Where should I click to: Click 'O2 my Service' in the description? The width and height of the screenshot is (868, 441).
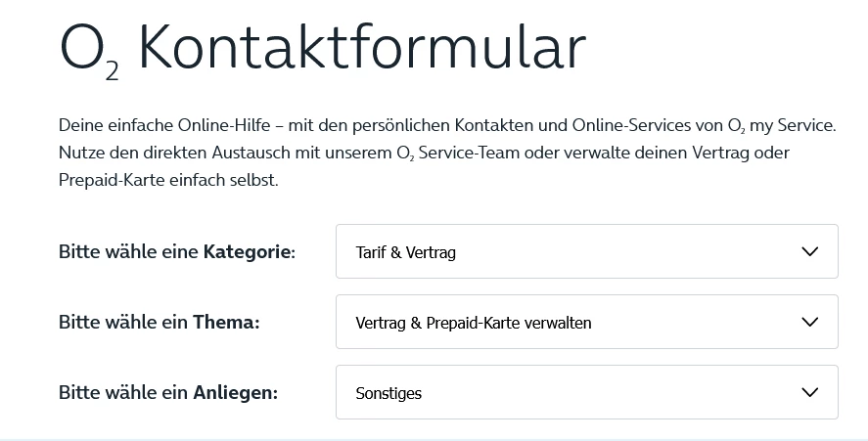(781, 126)
